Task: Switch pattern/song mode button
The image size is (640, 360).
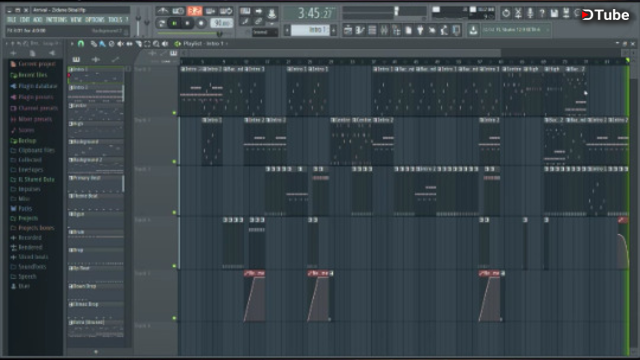Action: (162, 23)
